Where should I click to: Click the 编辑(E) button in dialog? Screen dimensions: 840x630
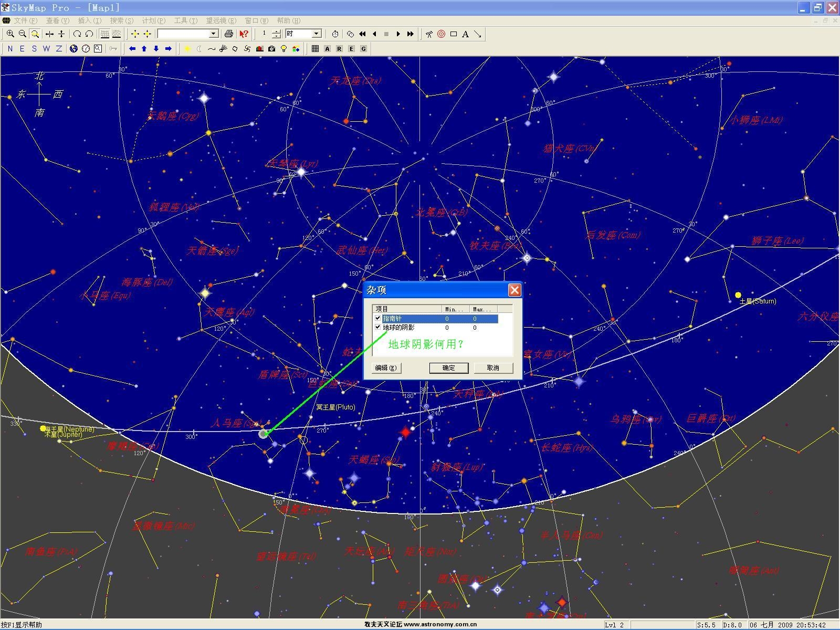(386, 367)
